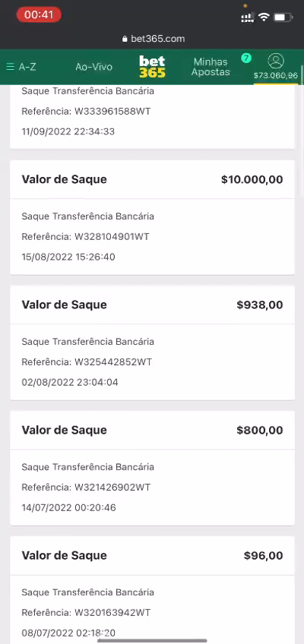Tap the green 7 bets badge
Image resolution: width=304 pixels, height=644 pixels.
click(x=245, y=58)
